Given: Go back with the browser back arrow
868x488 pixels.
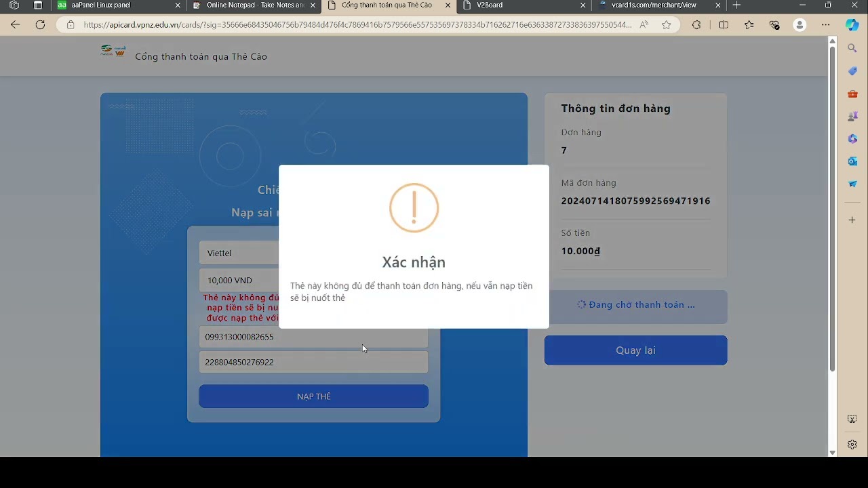Looking at the screenshot, I should click(15, 25).
